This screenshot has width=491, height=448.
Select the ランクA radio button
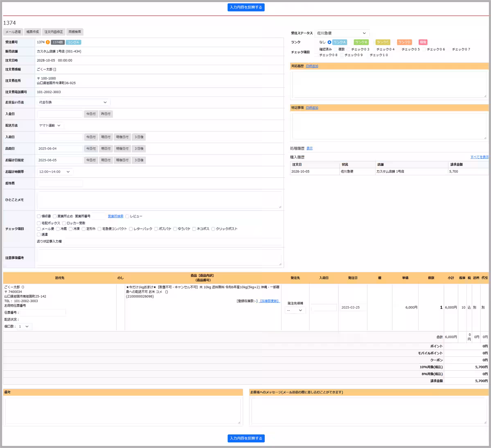tap(329, 42)
